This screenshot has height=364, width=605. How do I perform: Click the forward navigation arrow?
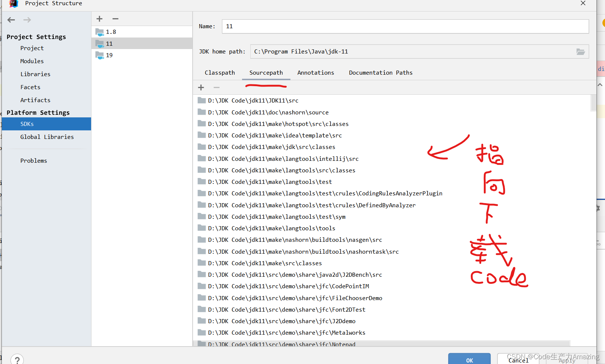pos(27,20)
